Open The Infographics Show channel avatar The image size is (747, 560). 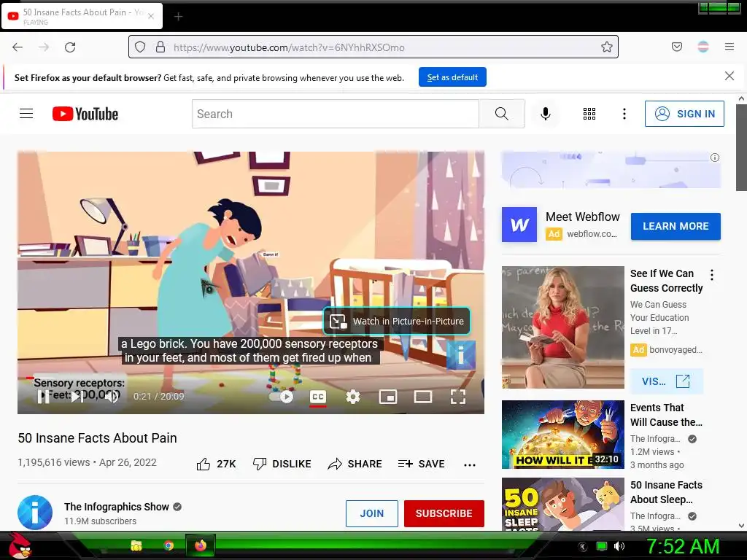click(x=35, y=513)
